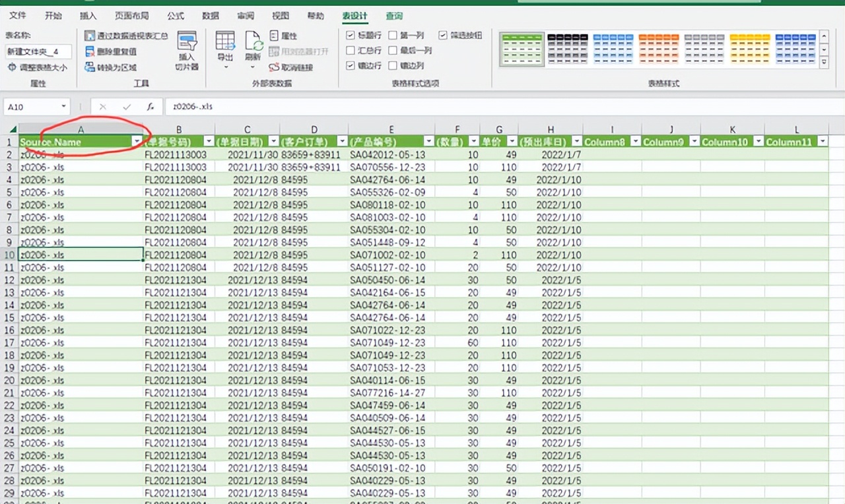Toggle Filter Button (筛选按钮) checkbox
Viewport: 845px width, 504px height.
tap(442, 35)
